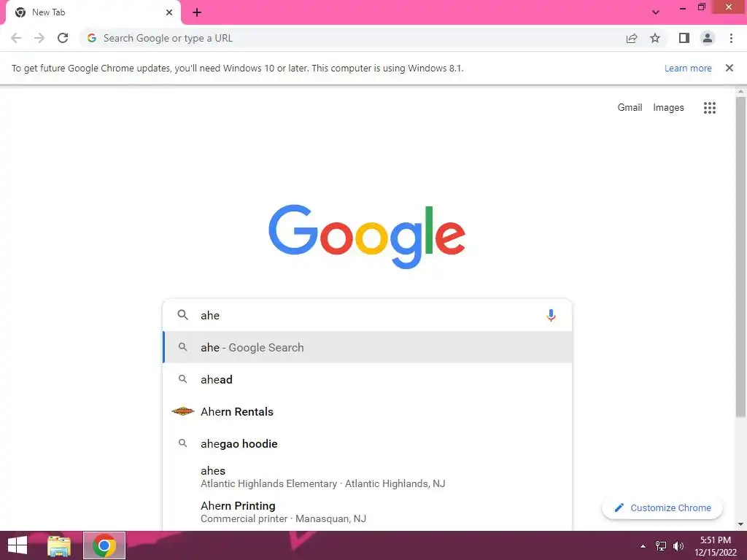Open the side panel icon
The height and width of the screenshot is (560, 747).
684,38
